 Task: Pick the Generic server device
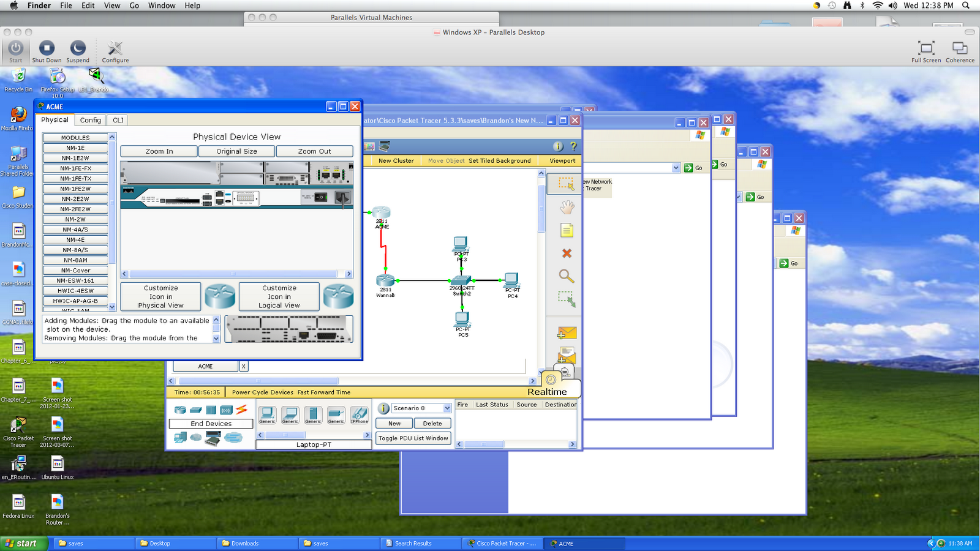[313, 415]
